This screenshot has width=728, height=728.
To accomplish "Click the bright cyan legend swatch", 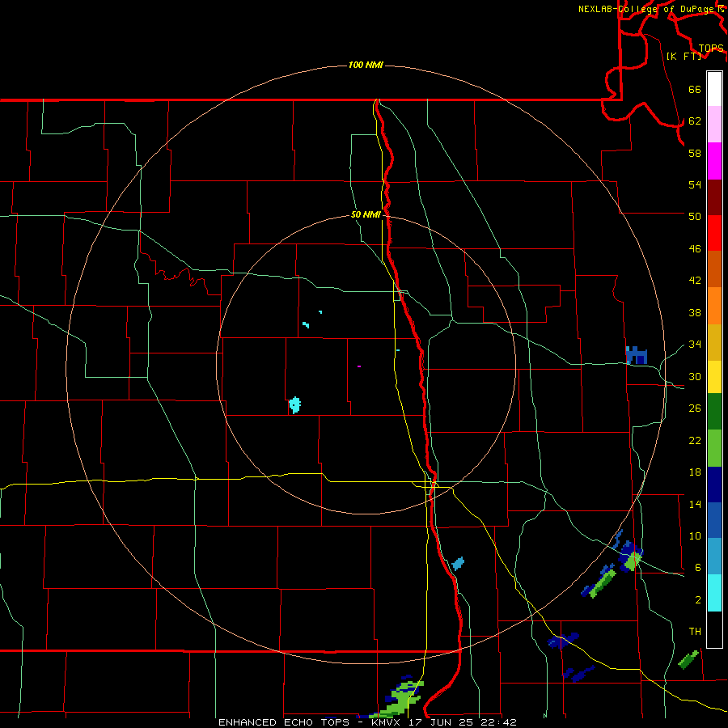I will [x=714, y=593].
